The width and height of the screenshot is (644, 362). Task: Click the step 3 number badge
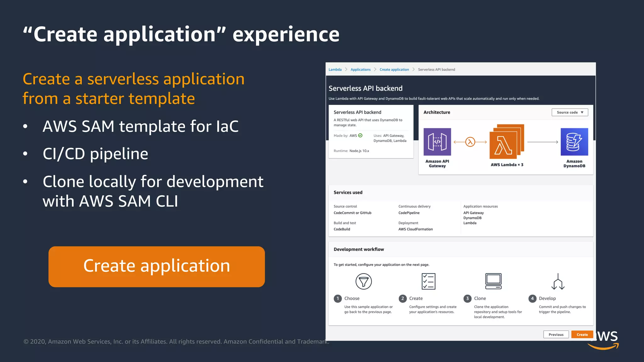[468, 299]
